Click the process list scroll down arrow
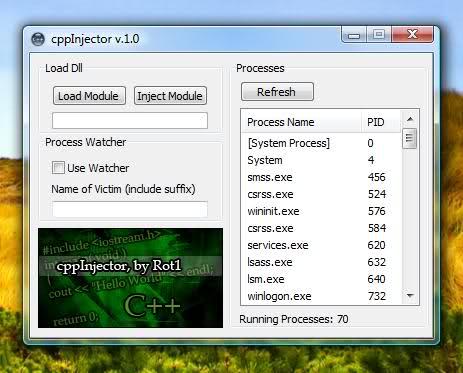Image resolution: width=463 pixels, height=373 pixels. [x=410, y=296]
